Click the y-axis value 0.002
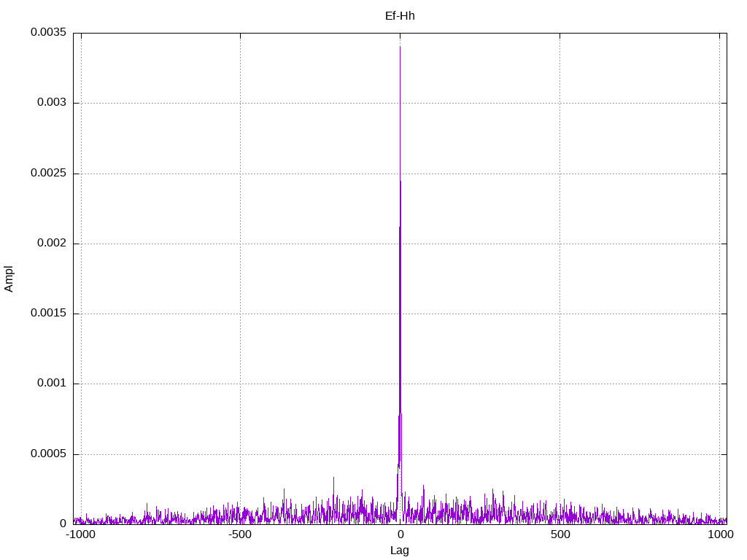Viewport: 747px width, 560px height. point(52,243)
